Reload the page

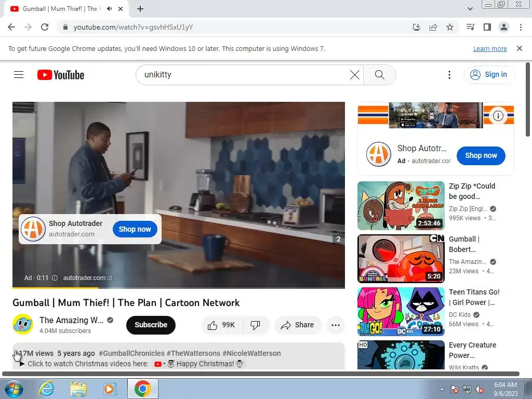tap(45, 27)
